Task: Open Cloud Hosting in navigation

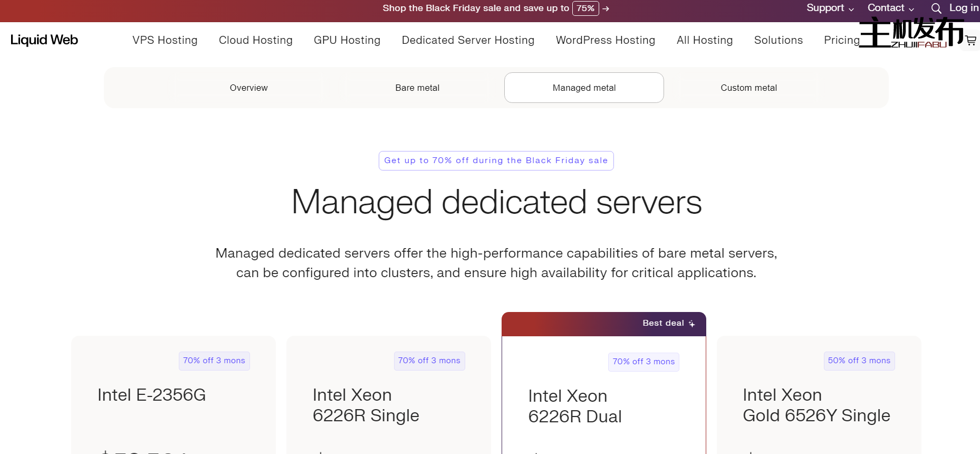Action: (255, 40)
